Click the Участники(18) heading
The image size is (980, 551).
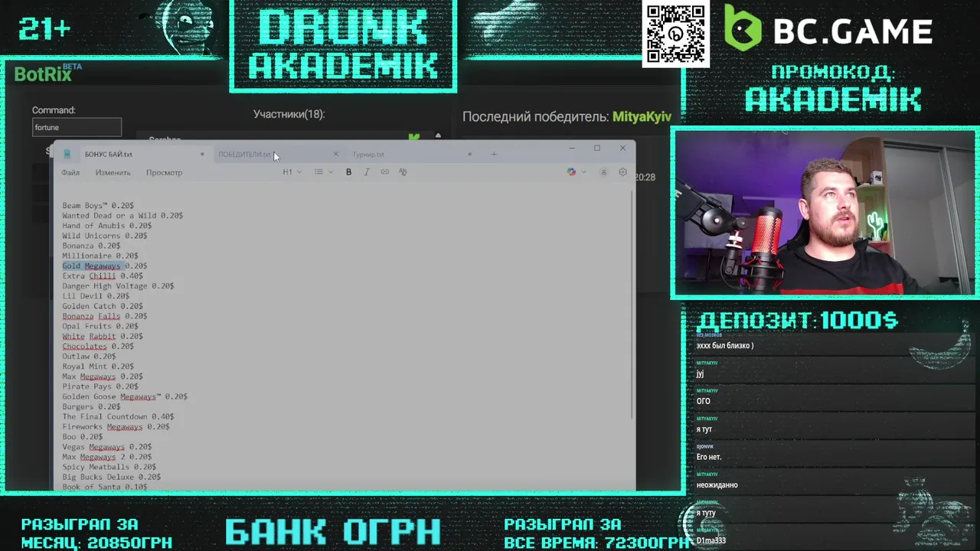(x=289, y=114)
